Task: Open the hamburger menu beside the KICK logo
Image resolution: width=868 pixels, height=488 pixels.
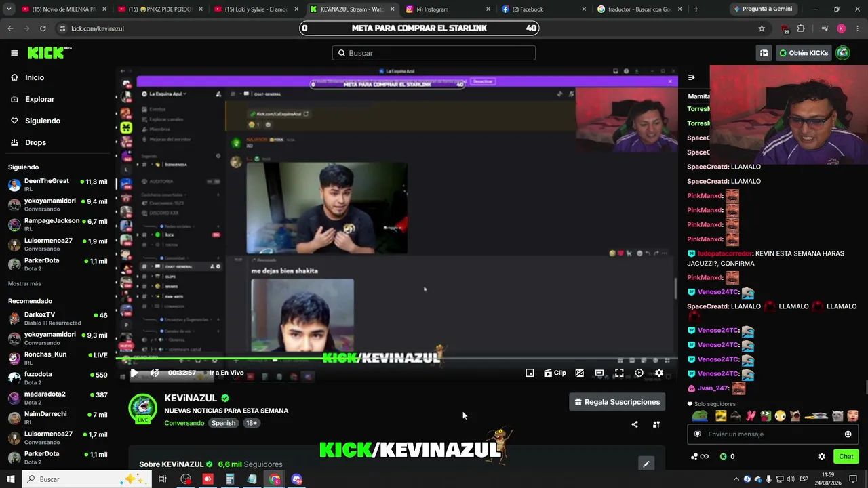Action: (x=14, y=53)
